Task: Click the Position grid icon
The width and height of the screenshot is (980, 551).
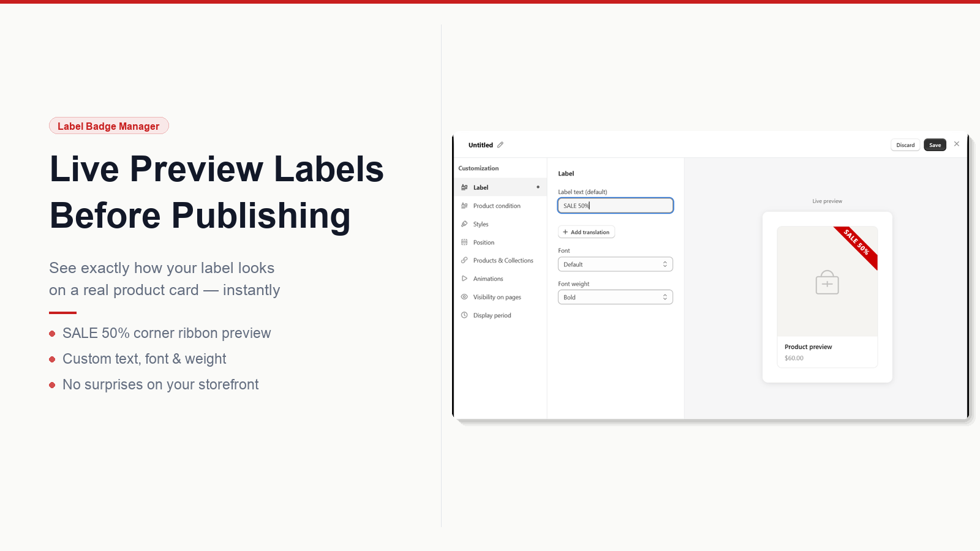Action: click(x=464, y=242)
